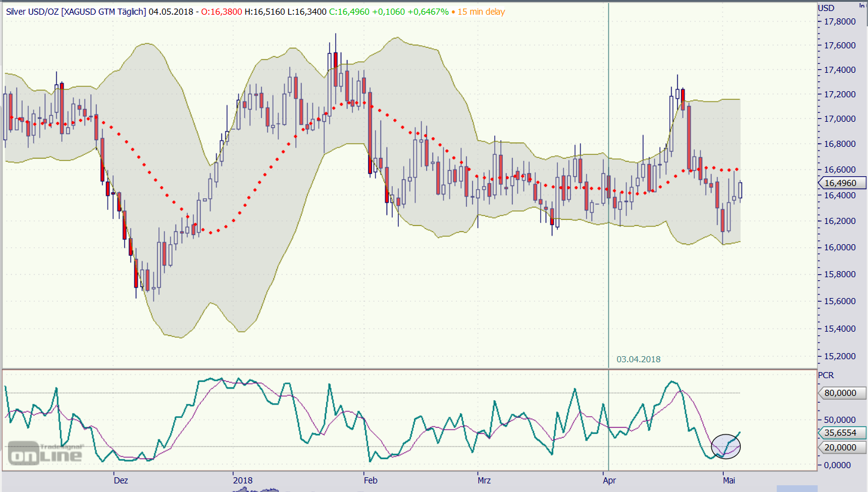
Task: Click the 15,2000 price axis label
Action: (839, 356)
